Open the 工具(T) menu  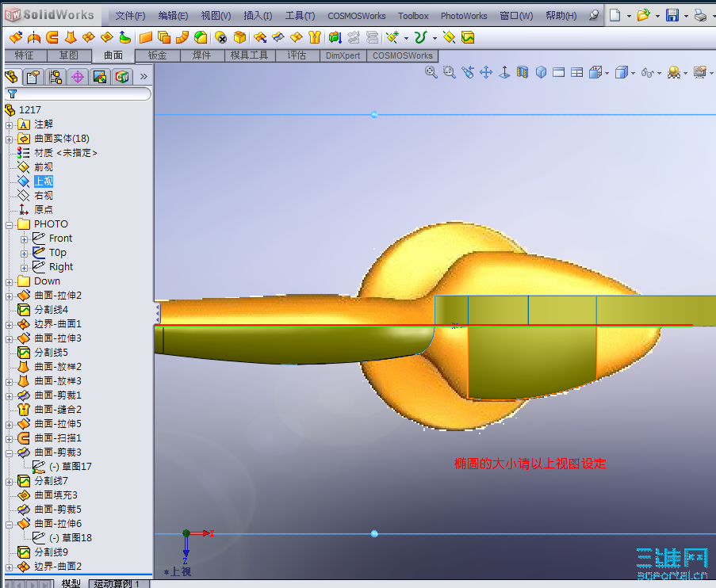click(x=300, y=16)
